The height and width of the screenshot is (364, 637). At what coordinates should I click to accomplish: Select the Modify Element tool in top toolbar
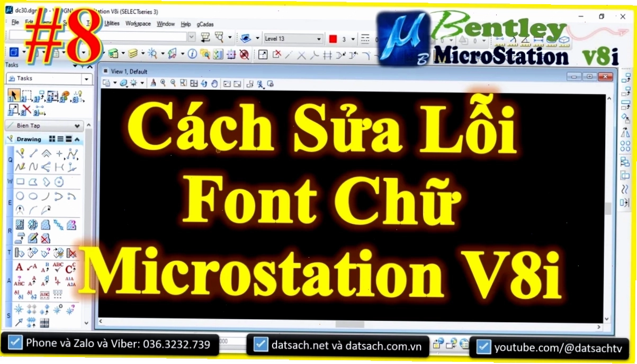click(x=263, y=54)
